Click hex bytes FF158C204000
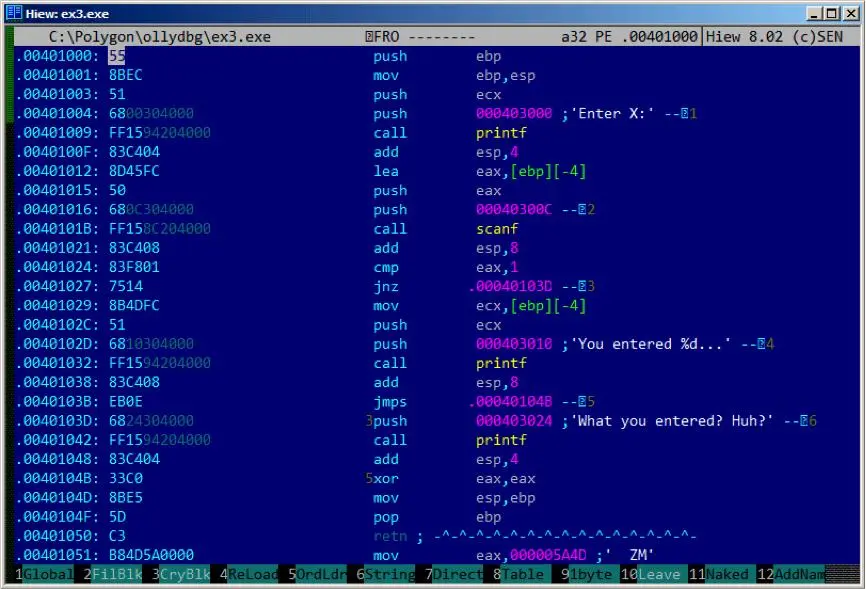Screen dimensions: 866x589 pos(160,229)
